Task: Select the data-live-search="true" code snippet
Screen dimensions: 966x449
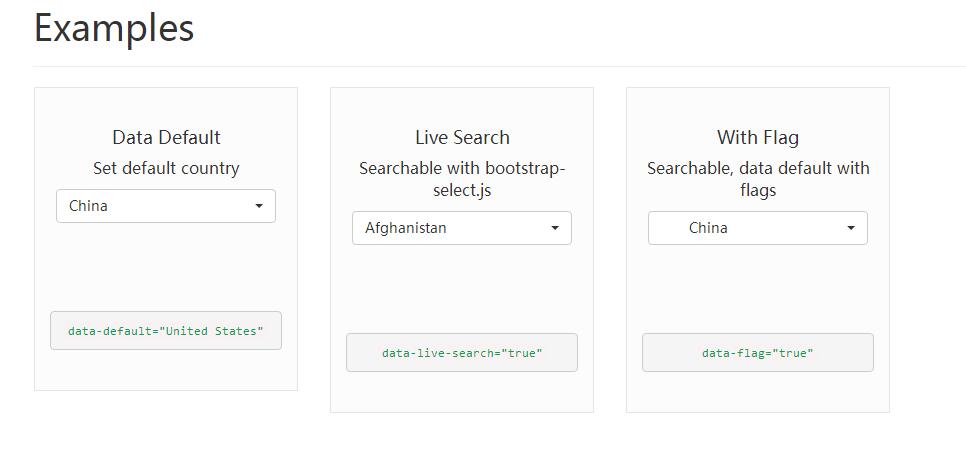Action: [461, 352]
